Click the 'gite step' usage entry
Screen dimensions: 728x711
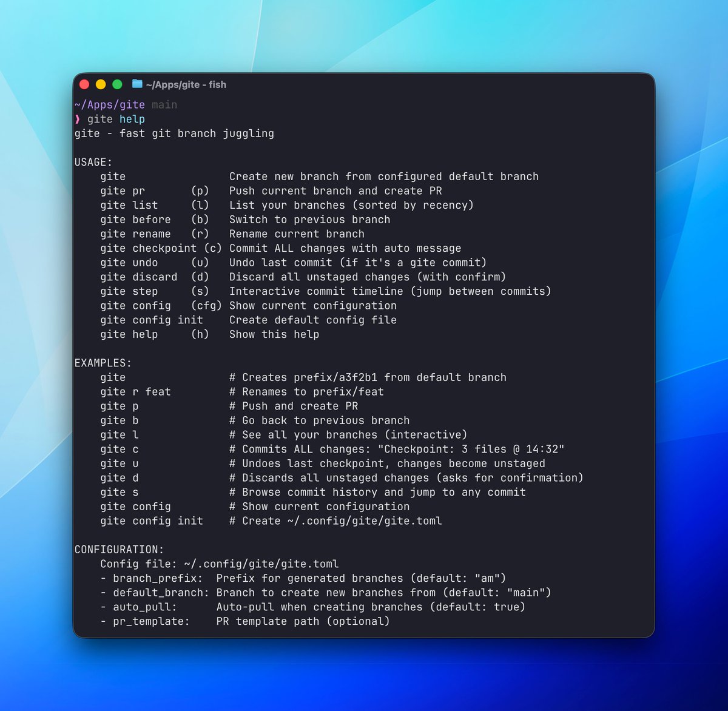coord(129,291)
